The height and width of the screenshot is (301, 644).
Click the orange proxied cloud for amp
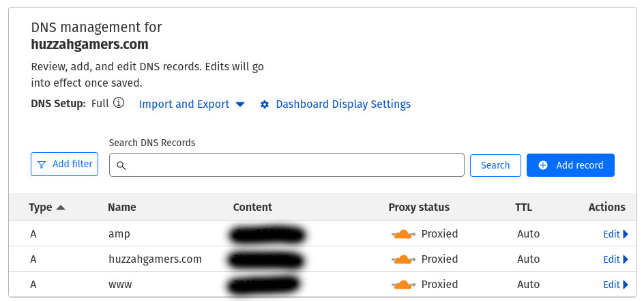point(403,234)
